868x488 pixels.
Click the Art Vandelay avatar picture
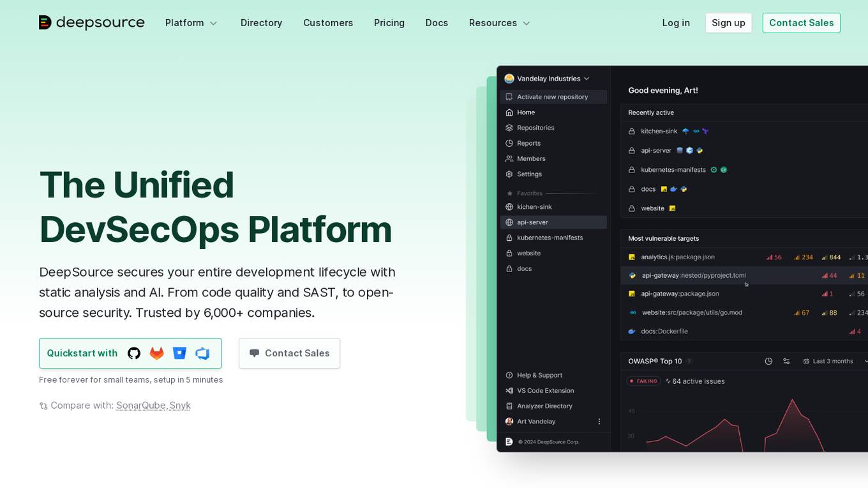[509, 422]
